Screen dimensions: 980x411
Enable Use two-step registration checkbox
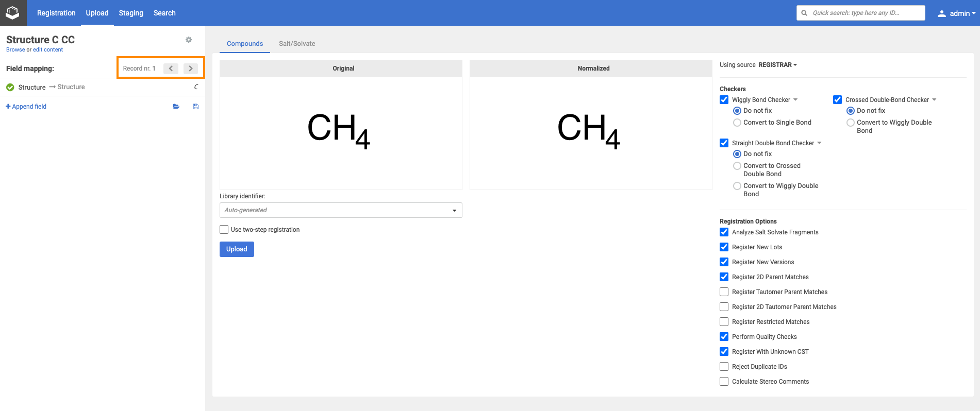(x=224, y=230)
